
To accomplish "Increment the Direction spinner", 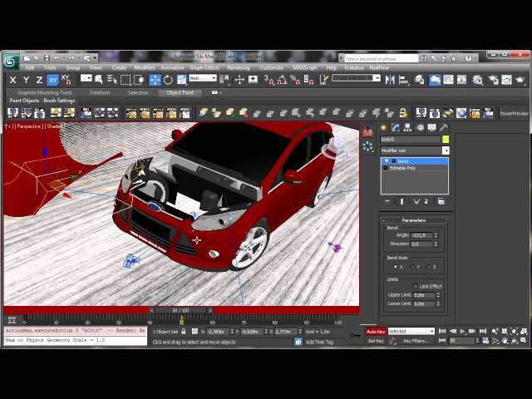I will point(436,242).
